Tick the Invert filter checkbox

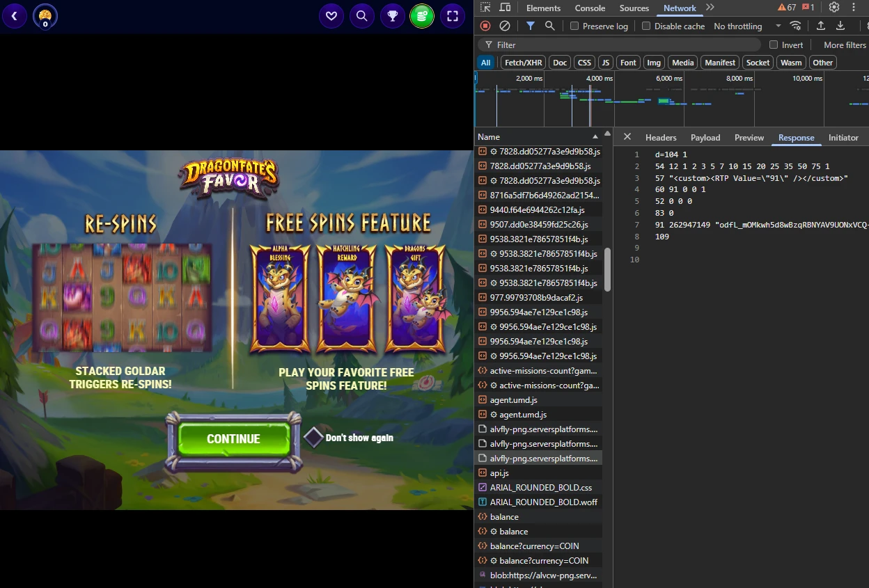(x=774, y=45)
